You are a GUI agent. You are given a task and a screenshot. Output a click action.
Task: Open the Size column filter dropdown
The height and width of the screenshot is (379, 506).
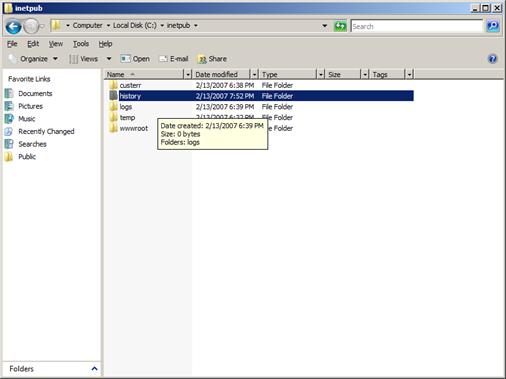pos(365,74)
